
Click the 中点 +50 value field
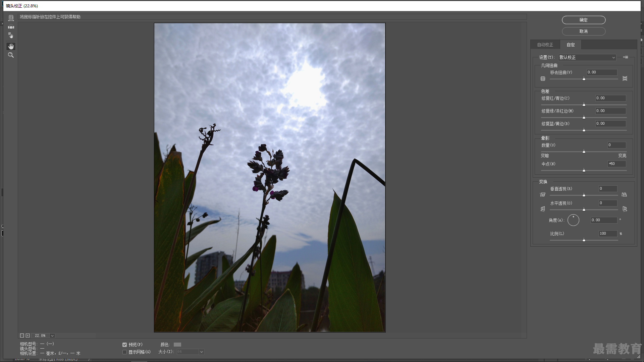pyautogui.click(x=616, y=164)
